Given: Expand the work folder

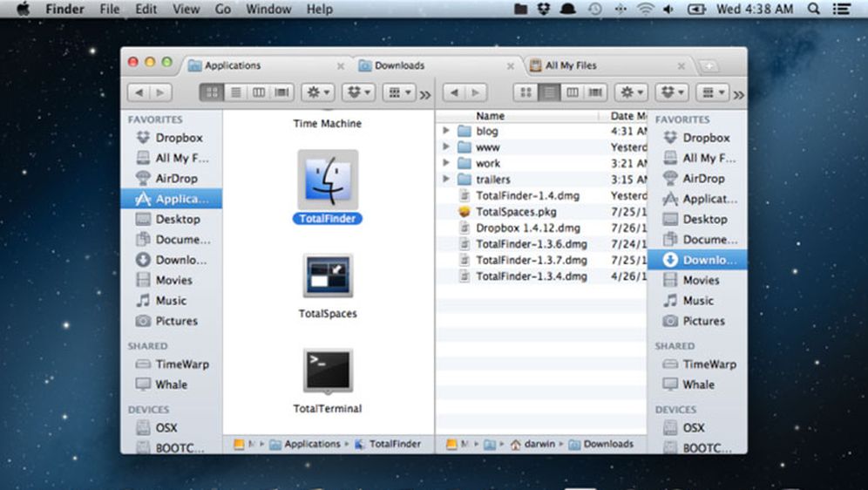Looking at the screenshot, I should tap(446, 163).
